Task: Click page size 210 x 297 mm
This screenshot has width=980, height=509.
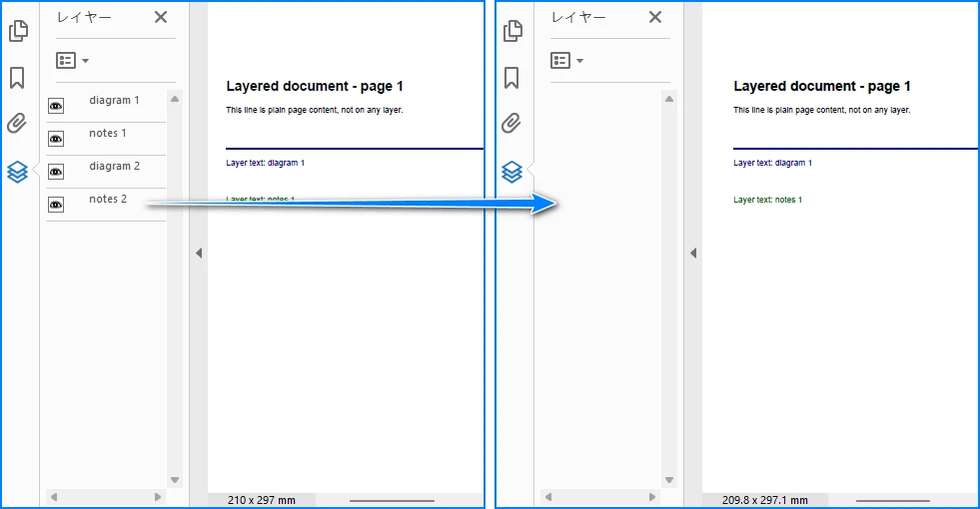Action: 262,500
